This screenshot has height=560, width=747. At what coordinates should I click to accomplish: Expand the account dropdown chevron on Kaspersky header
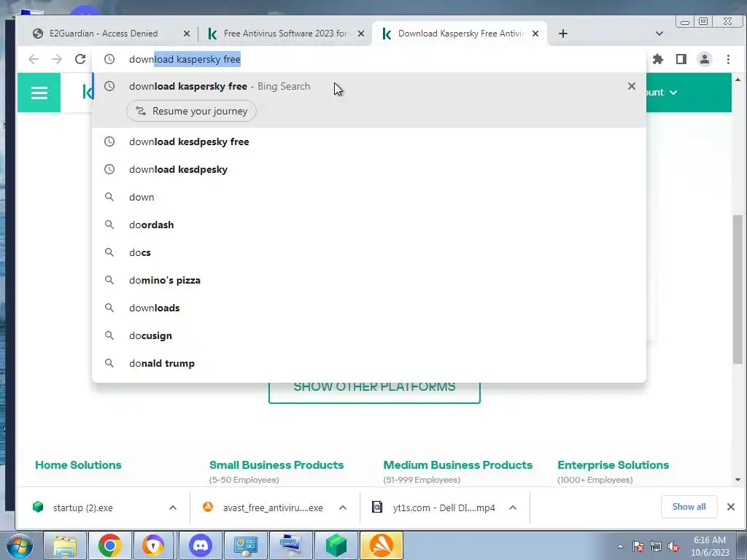673,93
